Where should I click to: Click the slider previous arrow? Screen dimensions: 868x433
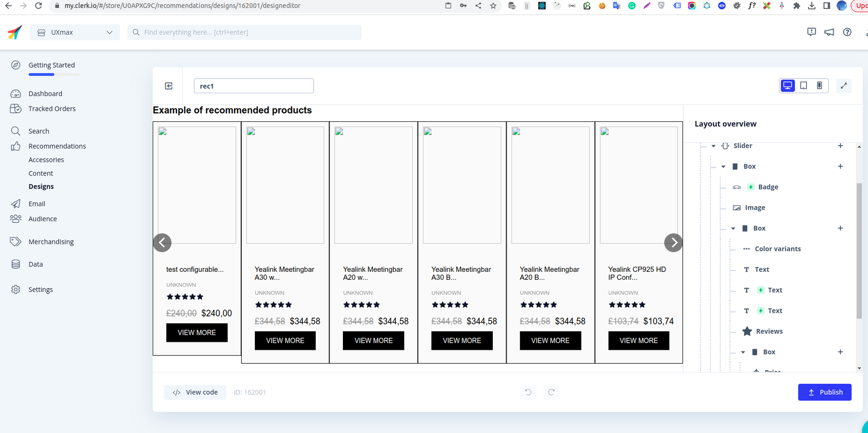[162, 243]
